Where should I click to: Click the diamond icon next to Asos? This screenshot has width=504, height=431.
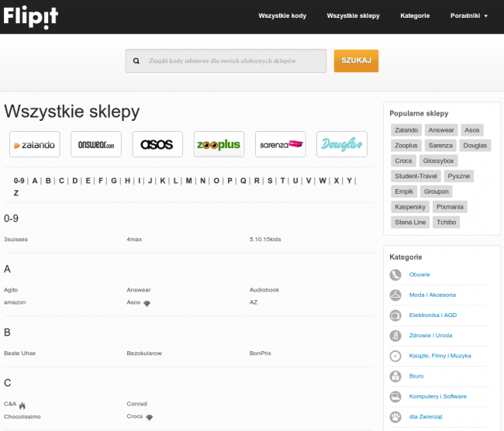click(x=147, y=303)
